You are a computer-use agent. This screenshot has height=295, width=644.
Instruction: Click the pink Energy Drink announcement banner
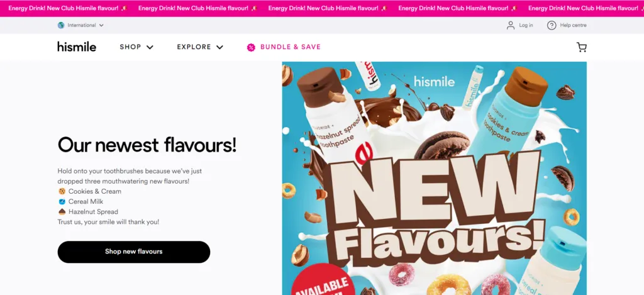pos(322,8)
